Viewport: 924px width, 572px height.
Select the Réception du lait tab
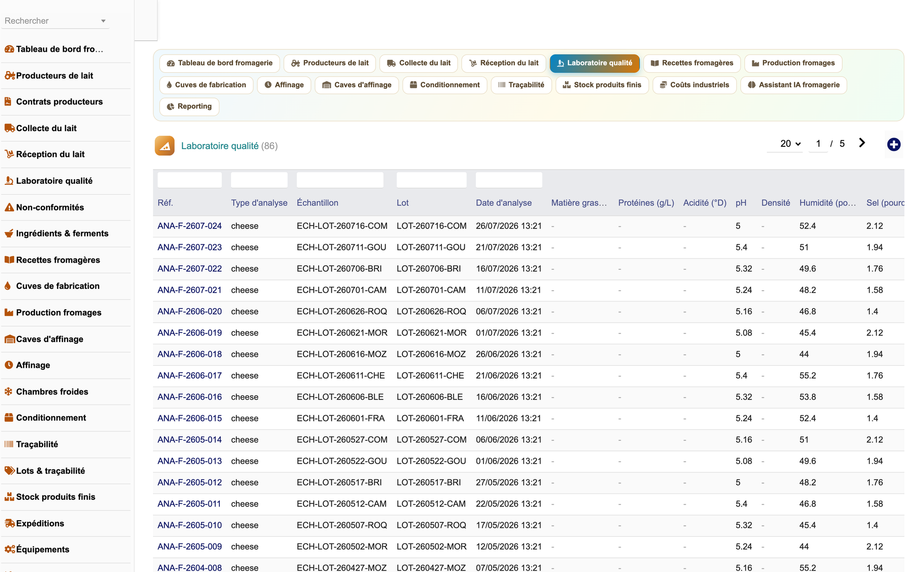pos(504,63)
